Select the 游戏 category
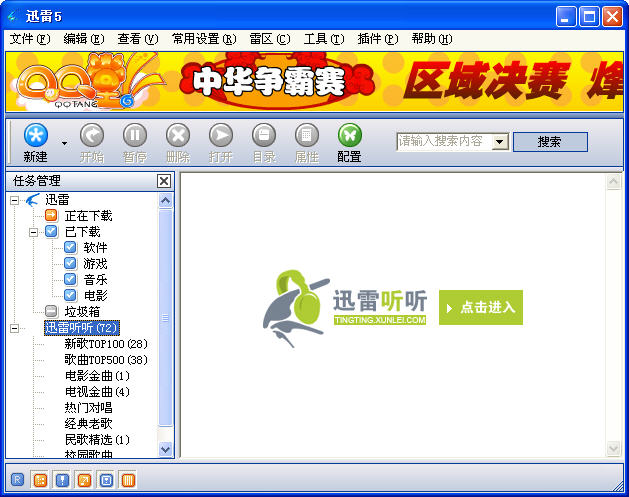The height and width of the screenshot is (497, 629). 95,264
